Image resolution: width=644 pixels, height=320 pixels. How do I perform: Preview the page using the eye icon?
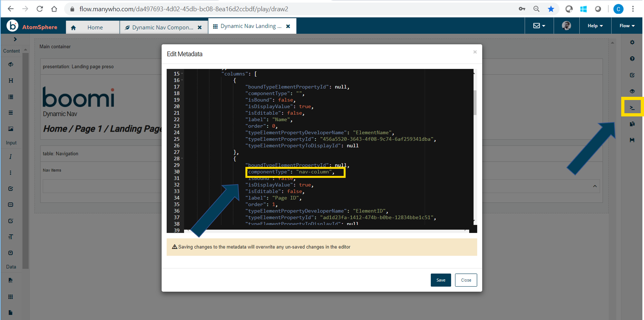click(x=632, y=91)
